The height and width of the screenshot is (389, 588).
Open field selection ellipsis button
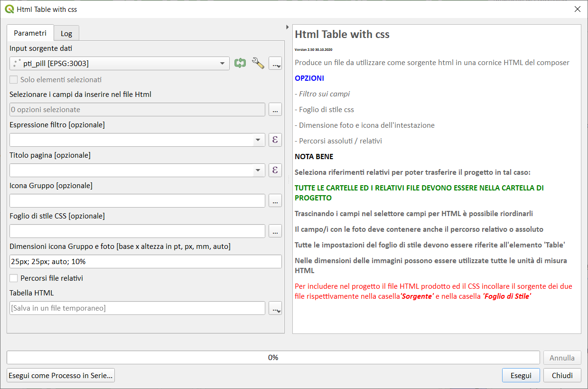tap(275, 109)
